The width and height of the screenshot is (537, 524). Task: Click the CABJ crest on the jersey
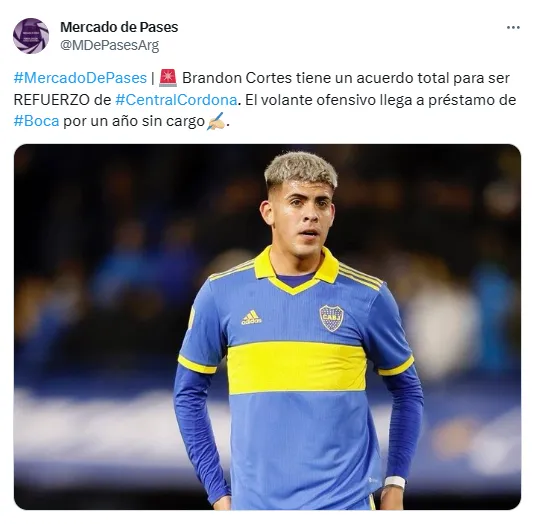331,318
